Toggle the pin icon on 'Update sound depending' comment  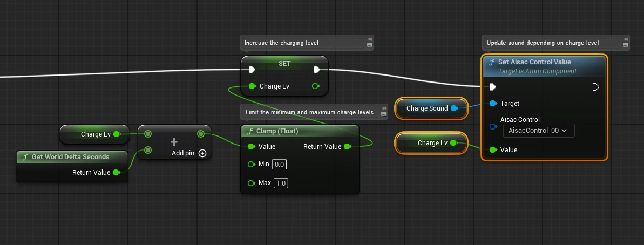pyautogui.click(x=625, y=39)
